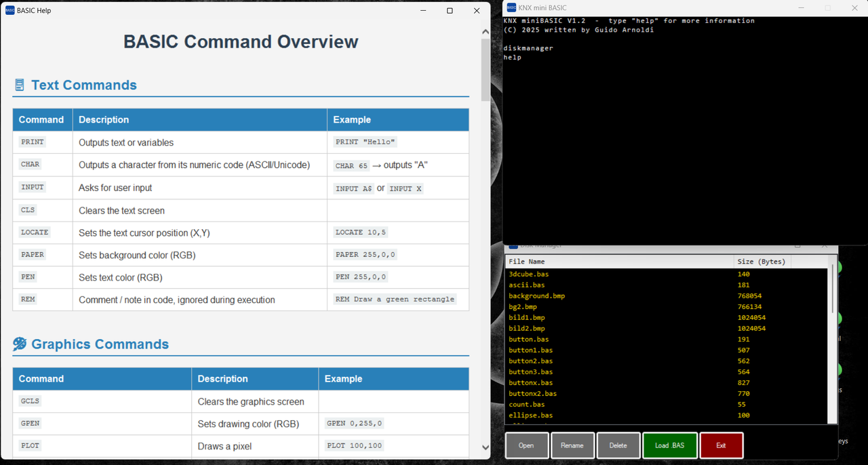Click the GPEN 0,255,0 example code
868x465 pixels.
pyautogui.click(x=355, y=424)
